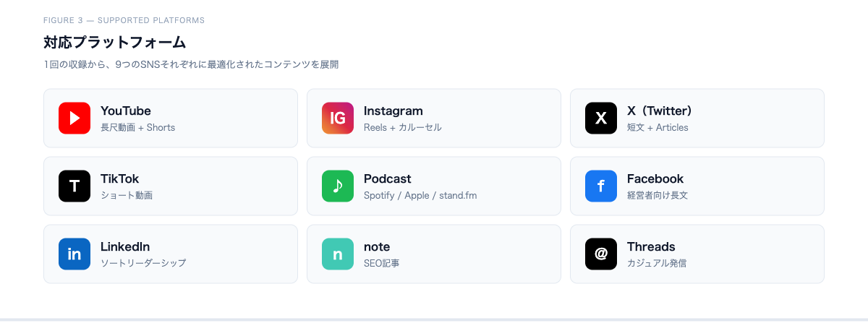
Task: Open the X (Twitter) card title
Action: [661, 111]
